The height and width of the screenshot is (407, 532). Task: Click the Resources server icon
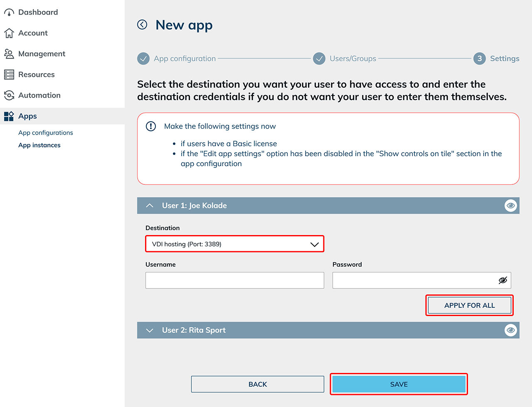tap(9, 75)
